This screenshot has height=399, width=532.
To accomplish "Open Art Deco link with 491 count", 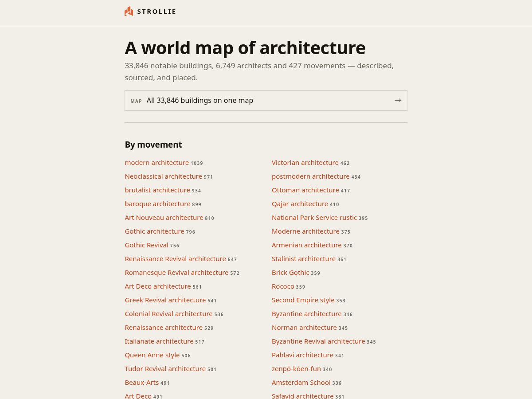I will pos(138,396).
